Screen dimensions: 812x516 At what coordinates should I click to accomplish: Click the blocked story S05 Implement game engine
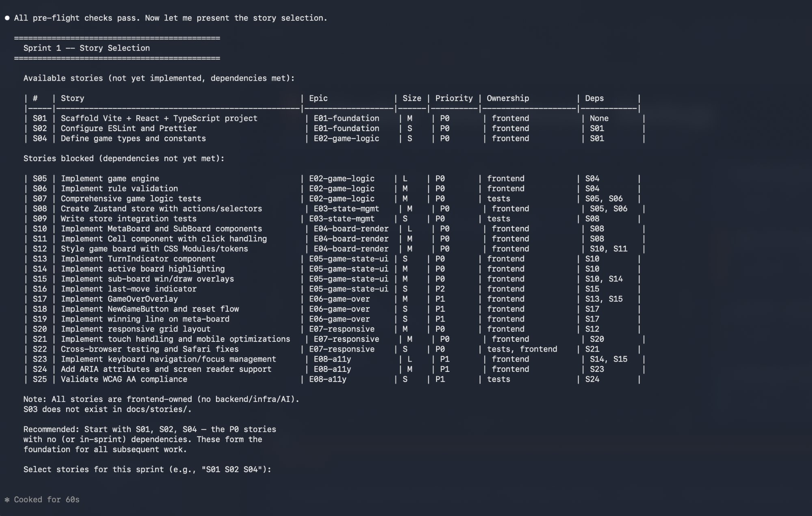[110, 178]
